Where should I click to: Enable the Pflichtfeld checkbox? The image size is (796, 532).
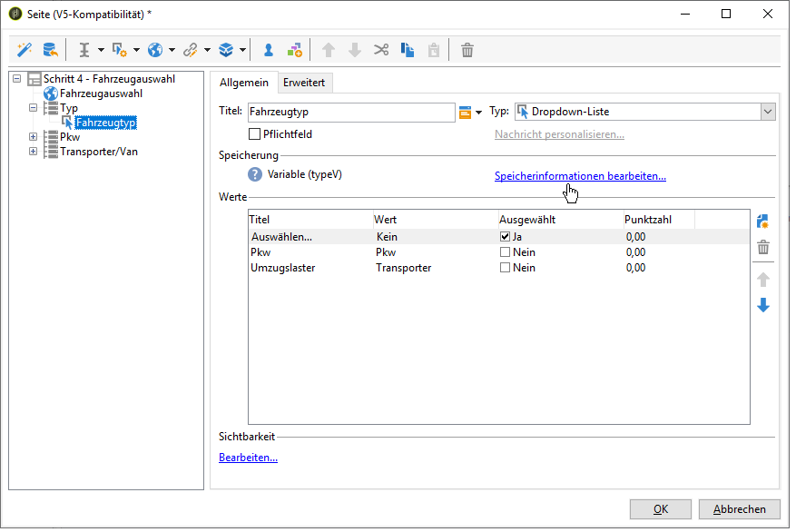tap(254, 135)
